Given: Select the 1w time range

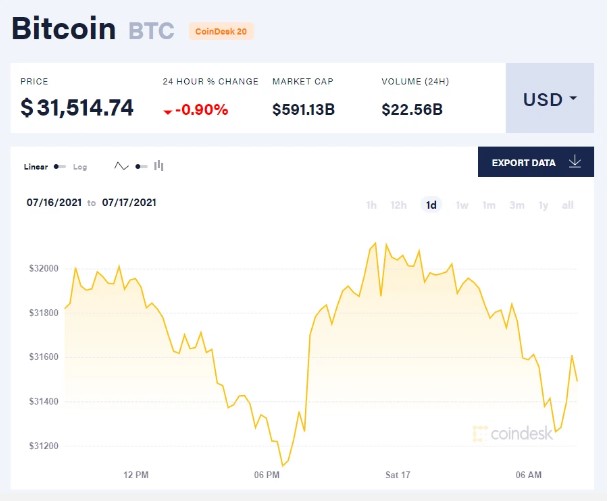Looking at the screenshot, I should click(x=462, y=205).
